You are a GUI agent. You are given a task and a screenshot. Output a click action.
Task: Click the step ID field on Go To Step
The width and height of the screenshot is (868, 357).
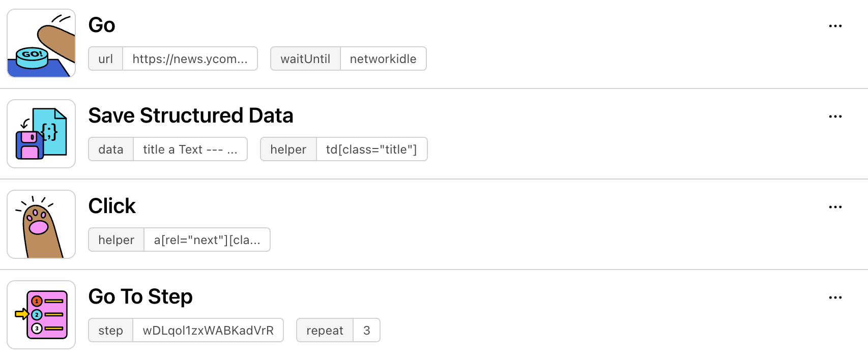point(208,330)
